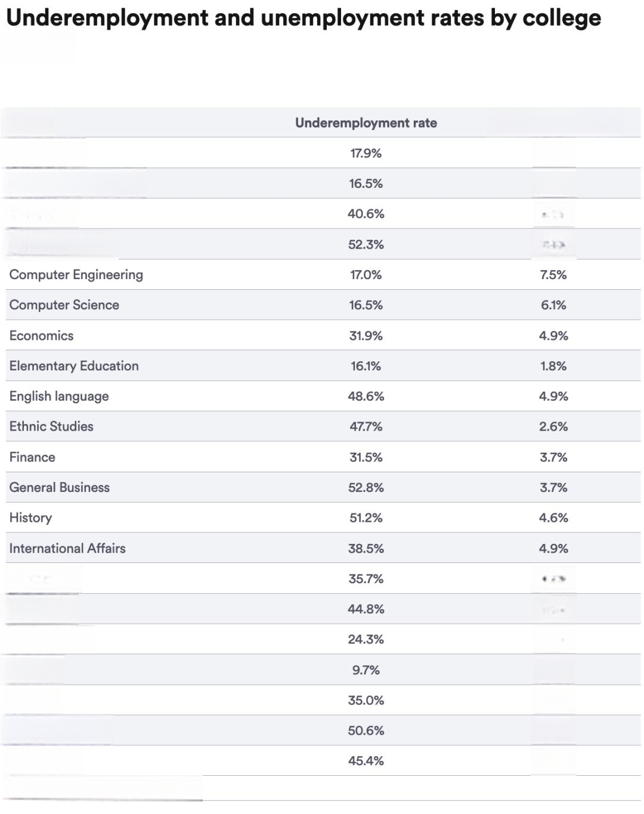Click History's 51.2% underemployment value

[366, 518]
